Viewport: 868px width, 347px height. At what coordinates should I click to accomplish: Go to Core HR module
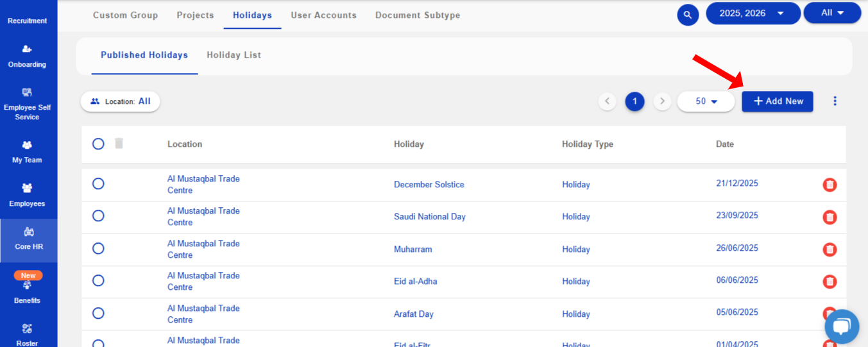(x=28, y=239)
